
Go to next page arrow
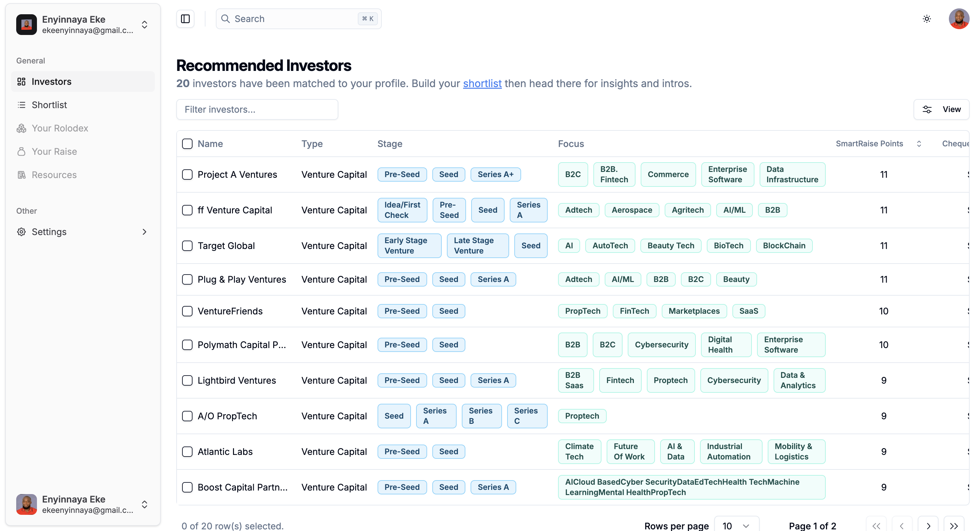(928, 526)
